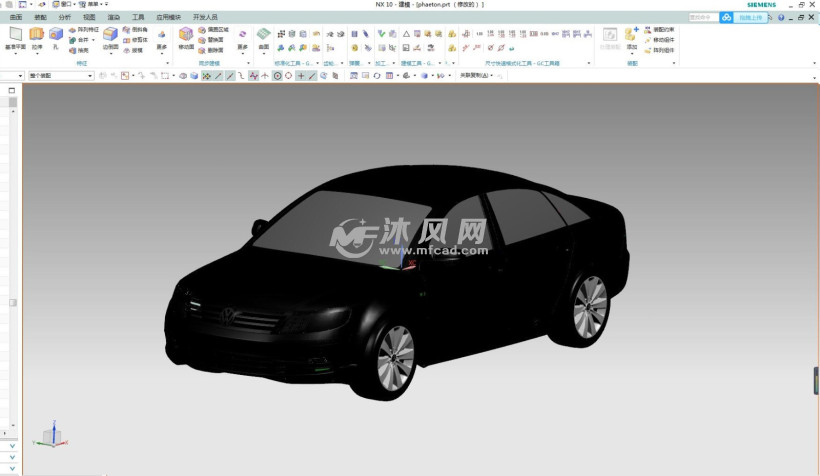820x476 pixels.
Task: Click Offset Region (偏置区域)
Action: [x=213, y=30]
